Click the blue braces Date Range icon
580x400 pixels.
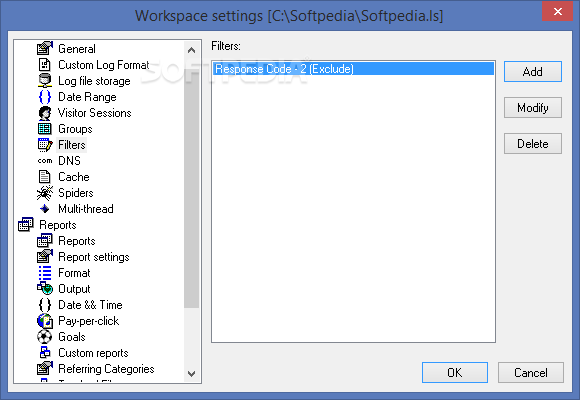[x=45, y=97]
